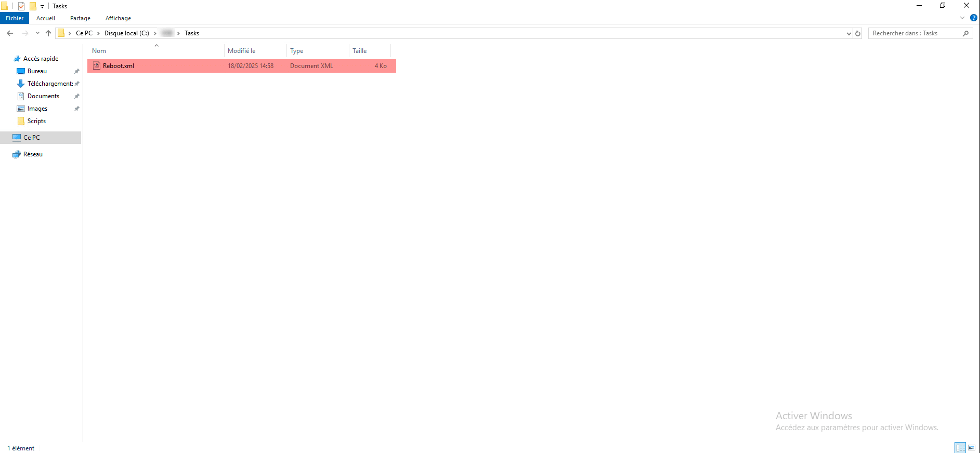Open the Fichier menu
This screenshot has height=453, width=980.
15,18
